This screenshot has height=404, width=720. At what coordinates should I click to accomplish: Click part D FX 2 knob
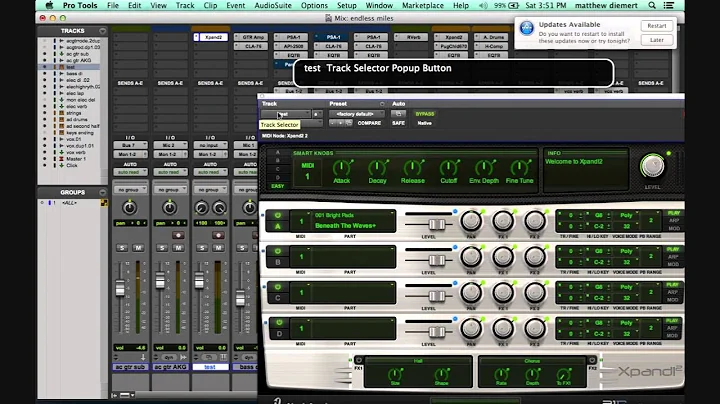534,328
